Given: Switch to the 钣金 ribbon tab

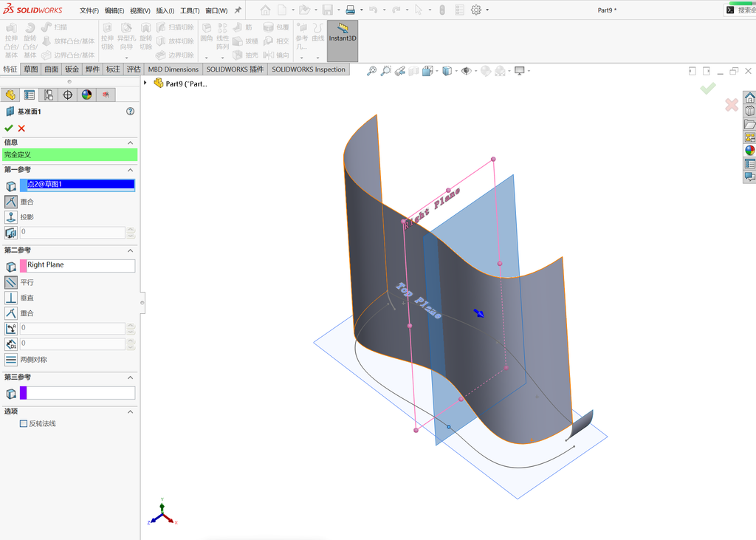Looking at the screenshot, I should coord(72,69).
